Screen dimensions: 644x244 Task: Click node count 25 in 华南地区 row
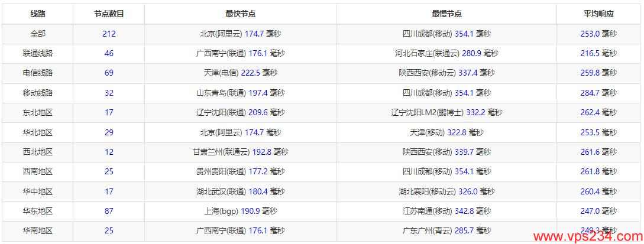pyautogui.click(x=109, y=231)
